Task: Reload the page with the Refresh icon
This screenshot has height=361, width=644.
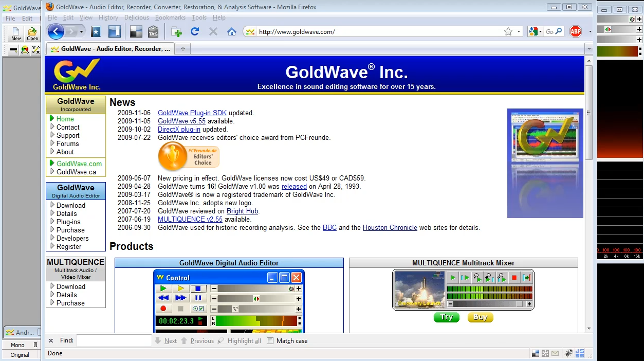Action: pos(195,31)
